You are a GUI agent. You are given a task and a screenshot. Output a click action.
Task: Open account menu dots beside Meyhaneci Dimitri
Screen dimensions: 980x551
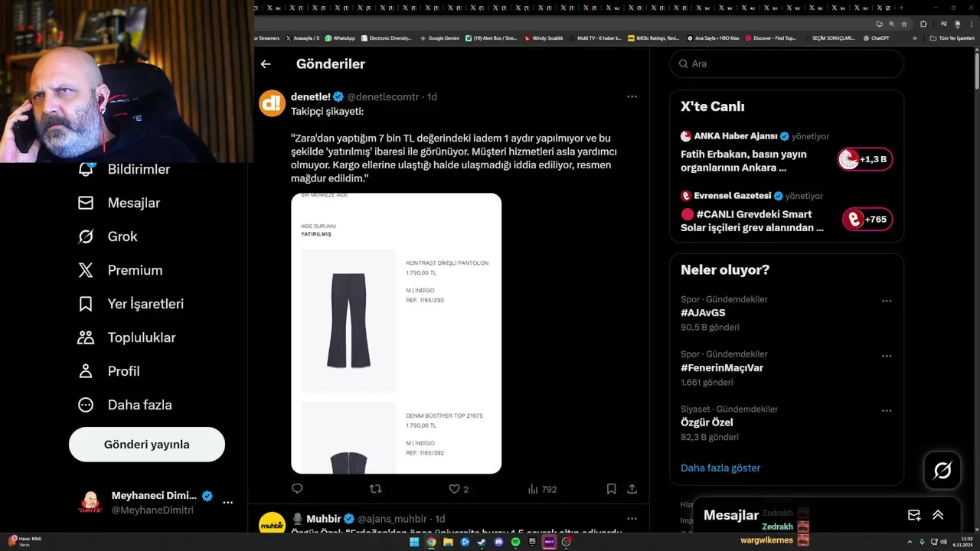click(x=227, y=503)
